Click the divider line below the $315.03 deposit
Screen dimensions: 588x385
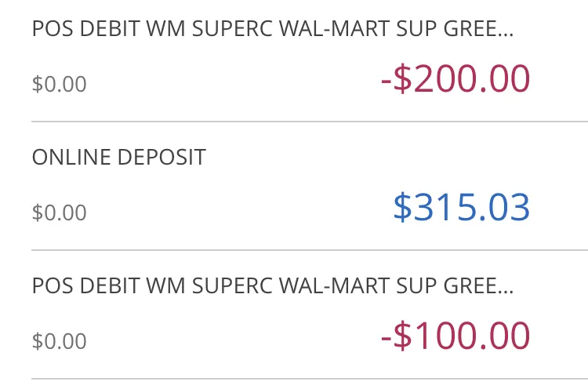click(310, 250)
